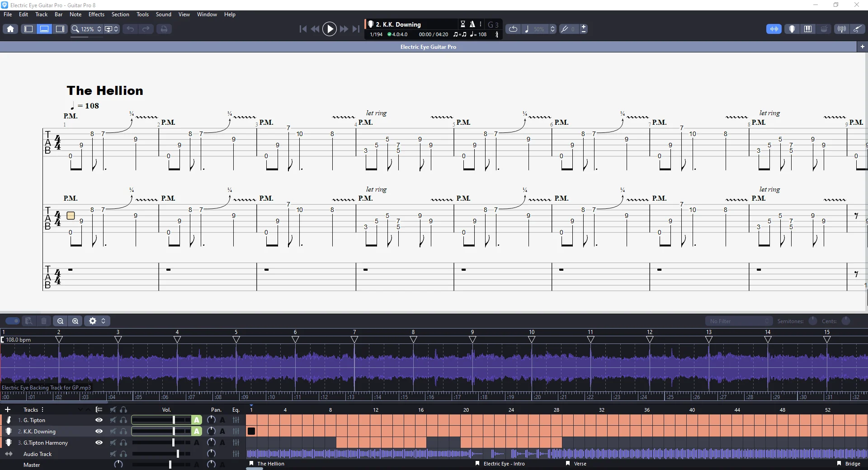
Task: Open the display layout mode dropdown
Action: point(111,29)
